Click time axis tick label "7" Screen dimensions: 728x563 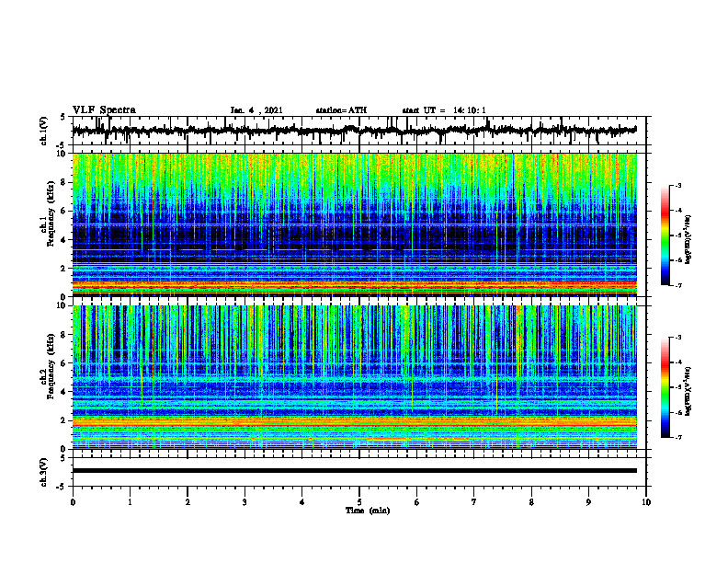coord(474,502)
